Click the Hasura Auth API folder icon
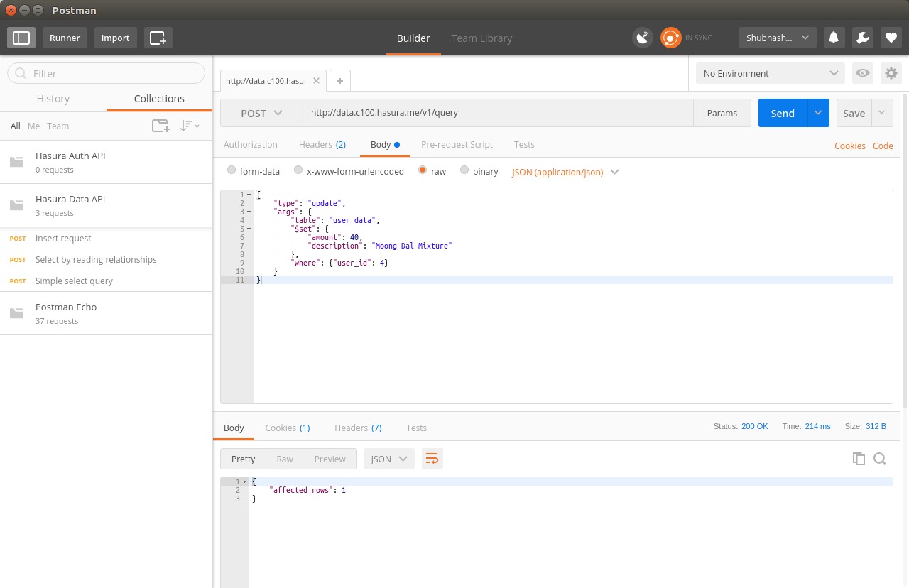Screen dimensions: 909x588 16,162
